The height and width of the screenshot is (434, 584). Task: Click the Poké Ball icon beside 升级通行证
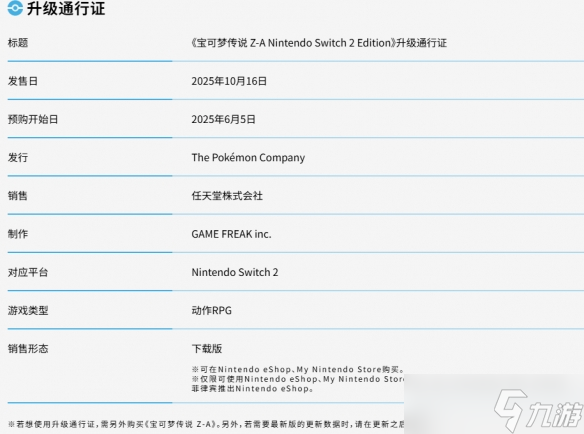click(x=15, y=8)
